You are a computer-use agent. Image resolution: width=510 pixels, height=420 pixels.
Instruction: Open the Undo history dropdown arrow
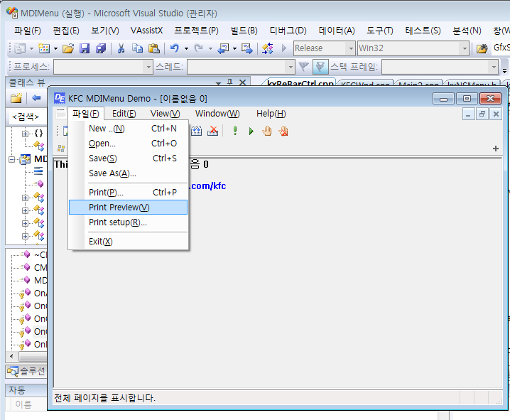point(186,49)
